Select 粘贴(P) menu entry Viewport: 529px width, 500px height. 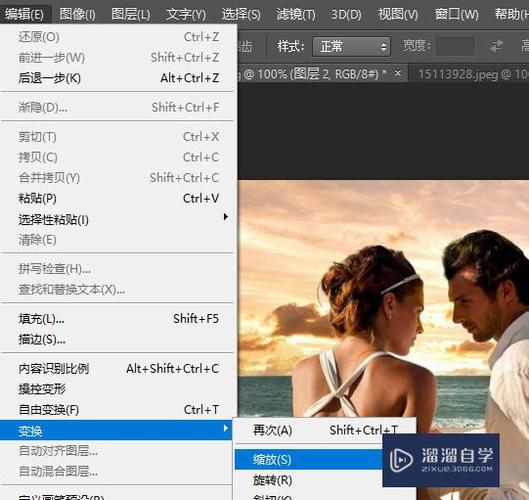point(118,198)
